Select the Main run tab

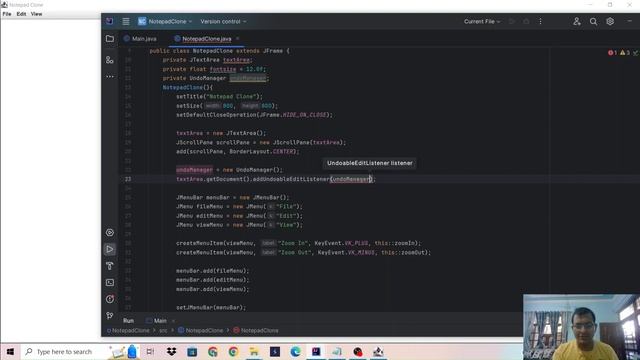(x=156, y=321)
